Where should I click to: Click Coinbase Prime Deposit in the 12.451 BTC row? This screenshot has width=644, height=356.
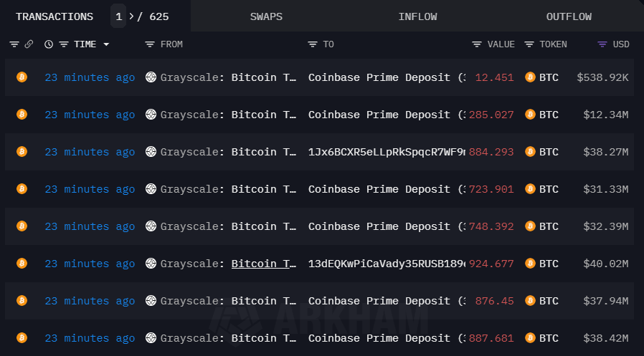(x=379, y=77)
